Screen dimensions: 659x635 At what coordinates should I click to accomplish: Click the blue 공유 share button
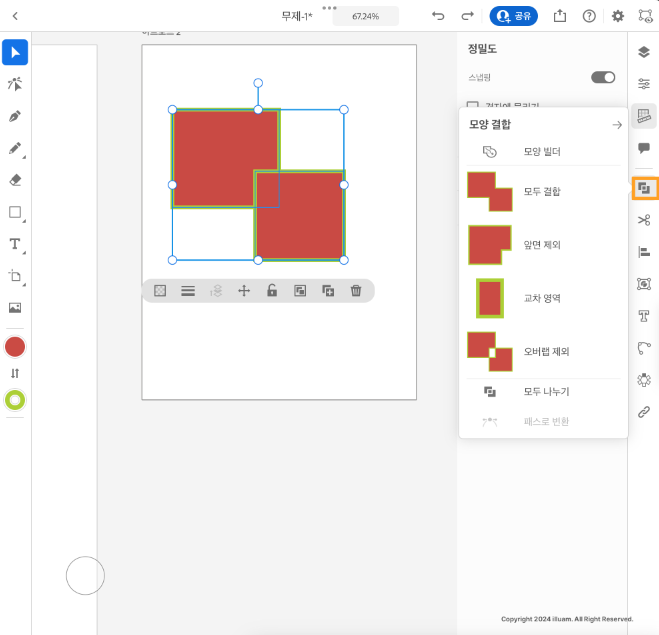514,16
